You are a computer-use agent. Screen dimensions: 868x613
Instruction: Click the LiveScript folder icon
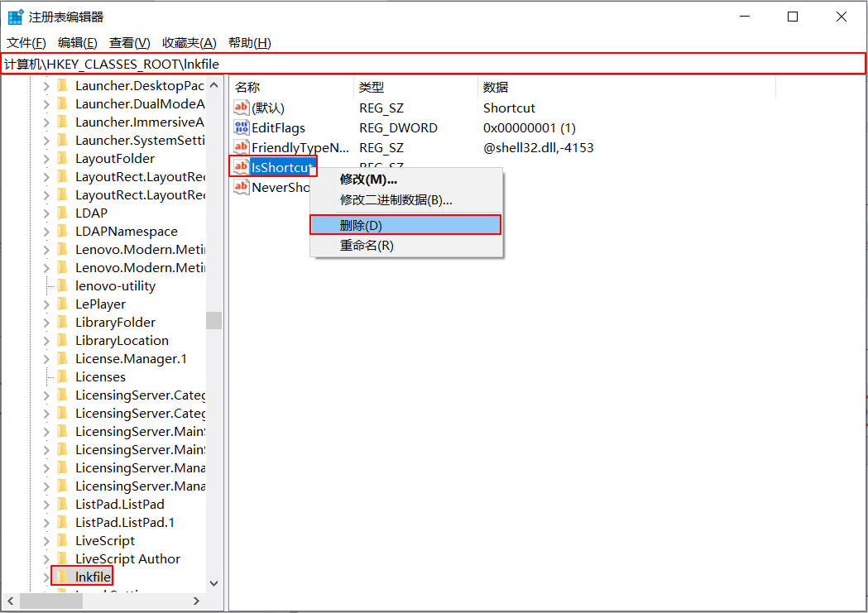pyautogui.click(x=63, y=540)
